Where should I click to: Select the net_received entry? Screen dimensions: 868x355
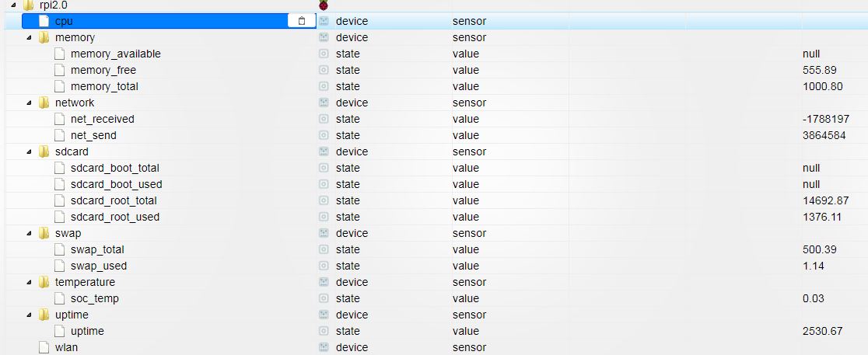103,120
